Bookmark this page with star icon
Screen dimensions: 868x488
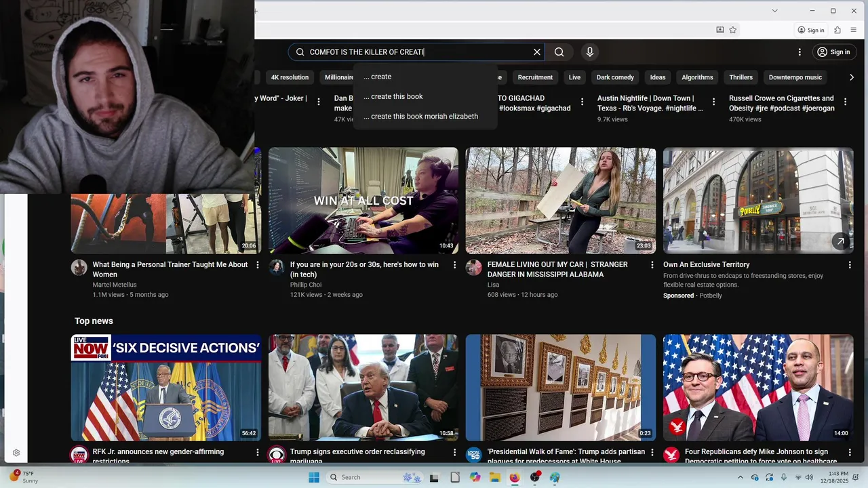coord(733,30)
